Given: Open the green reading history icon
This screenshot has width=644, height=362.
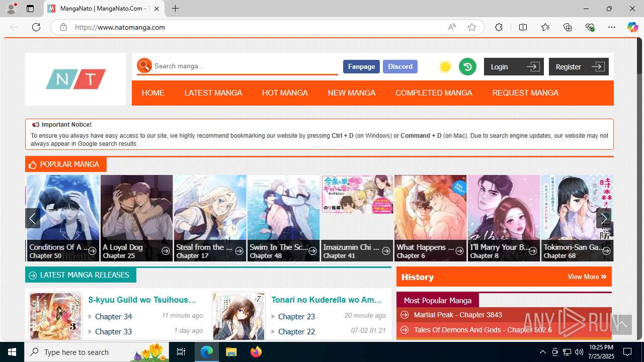Looking at the screenshot, I should click(x=467, y=66).
